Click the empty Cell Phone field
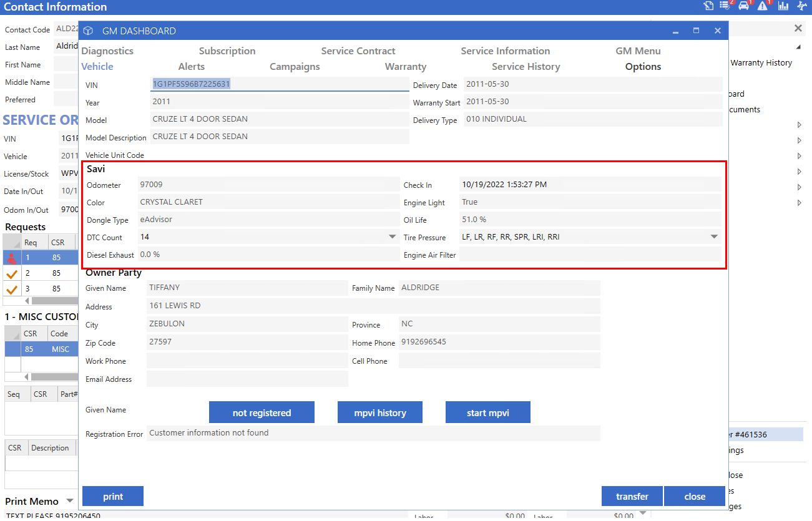The image size is (812, 521). [499, 361]
